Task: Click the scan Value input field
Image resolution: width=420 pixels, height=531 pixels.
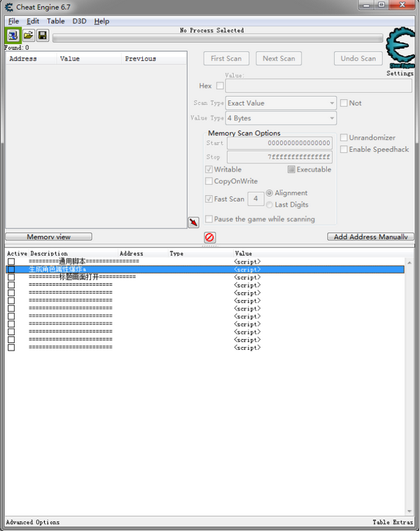Action: [x=318, y=85]
